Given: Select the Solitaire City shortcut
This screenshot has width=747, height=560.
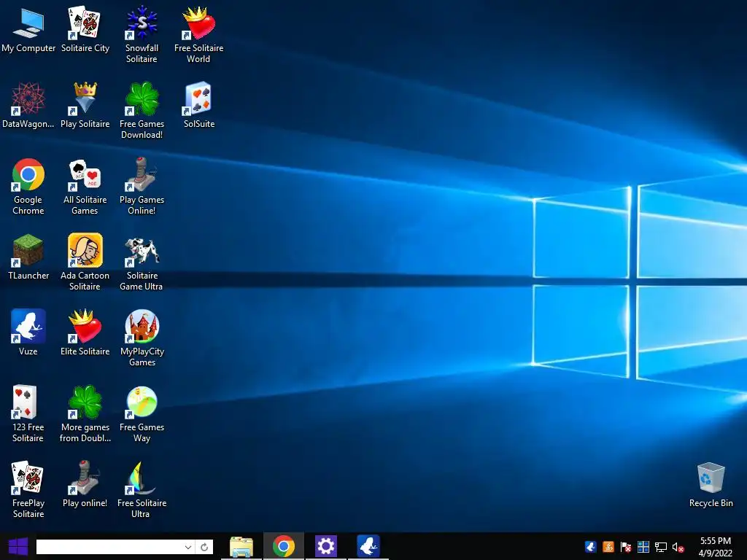Looking at the screenshot, I should pyautogui.click(x=85, y=29).
